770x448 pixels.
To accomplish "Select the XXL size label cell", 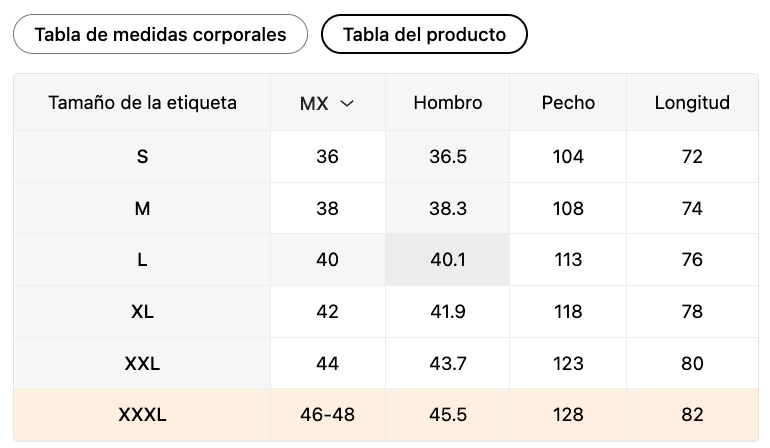I will pos(142,364).
